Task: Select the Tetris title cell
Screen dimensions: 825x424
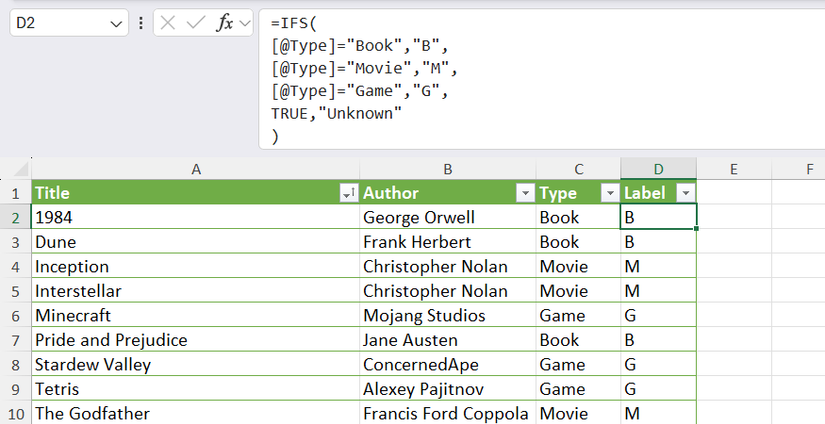Action: tap(196, 389)
